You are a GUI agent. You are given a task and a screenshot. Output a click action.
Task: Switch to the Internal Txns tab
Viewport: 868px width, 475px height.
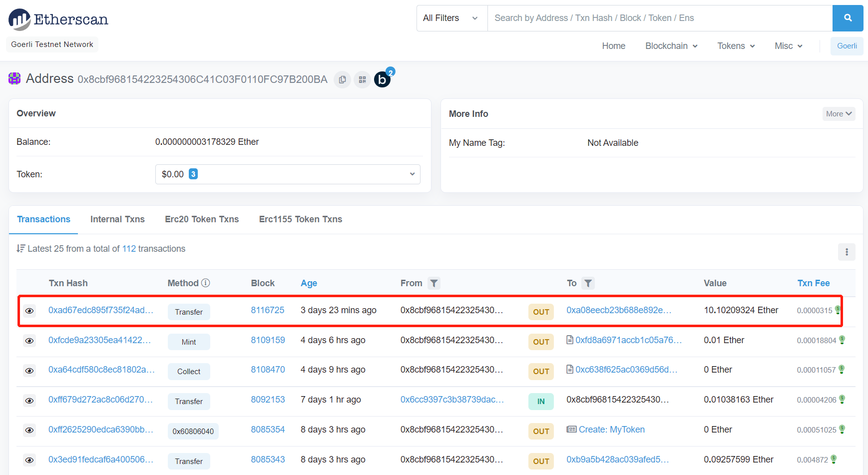point(117,219)
